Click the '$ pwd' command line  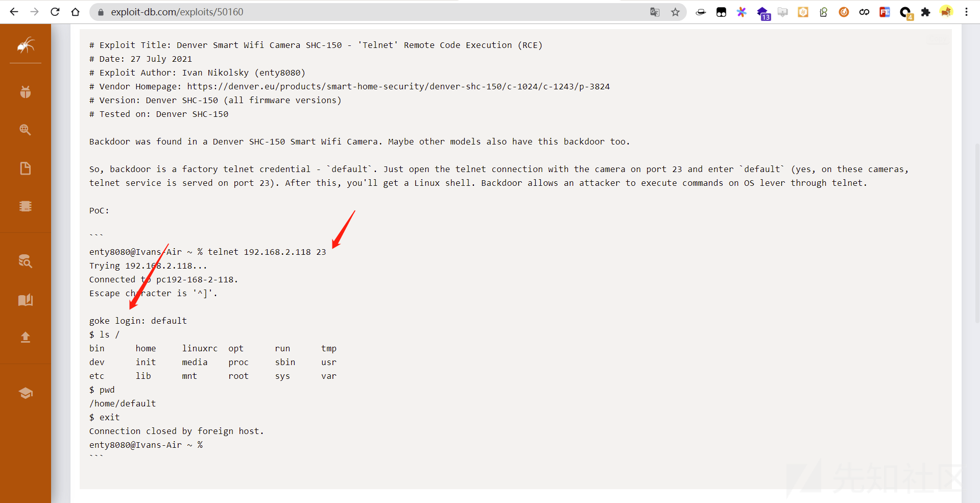coord(102,390)
